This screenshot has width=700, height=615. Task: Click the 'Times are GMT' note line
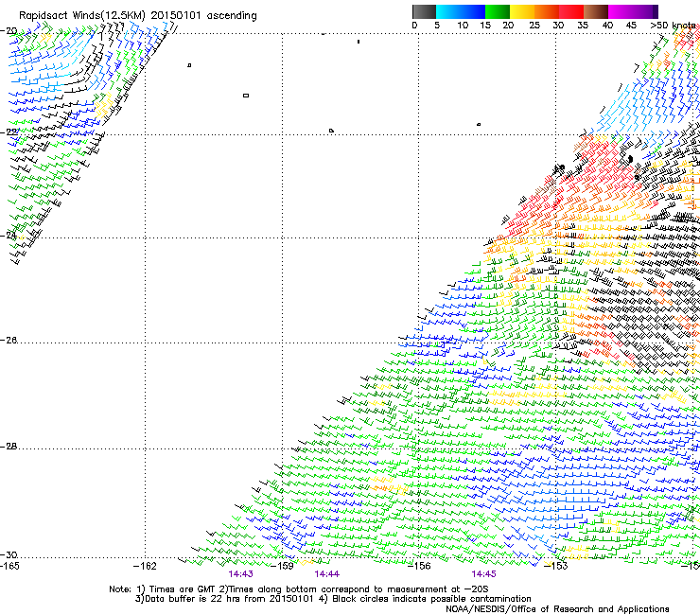point(299,589)
